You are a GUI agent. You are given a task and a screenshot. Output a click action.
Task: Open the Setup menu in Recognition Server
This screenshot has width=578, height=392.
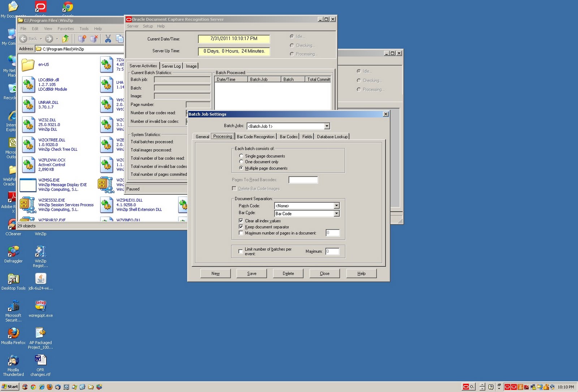(x=148, y=26)
